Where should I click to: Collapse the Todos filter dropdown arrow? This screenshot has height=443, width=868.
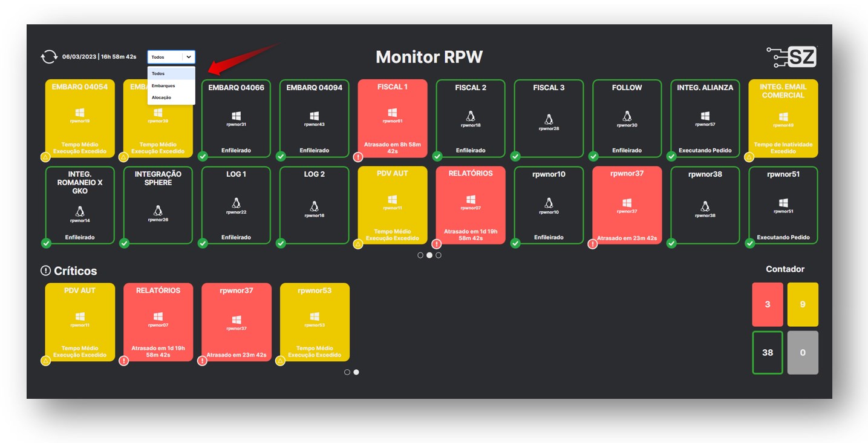pos(189,57)
